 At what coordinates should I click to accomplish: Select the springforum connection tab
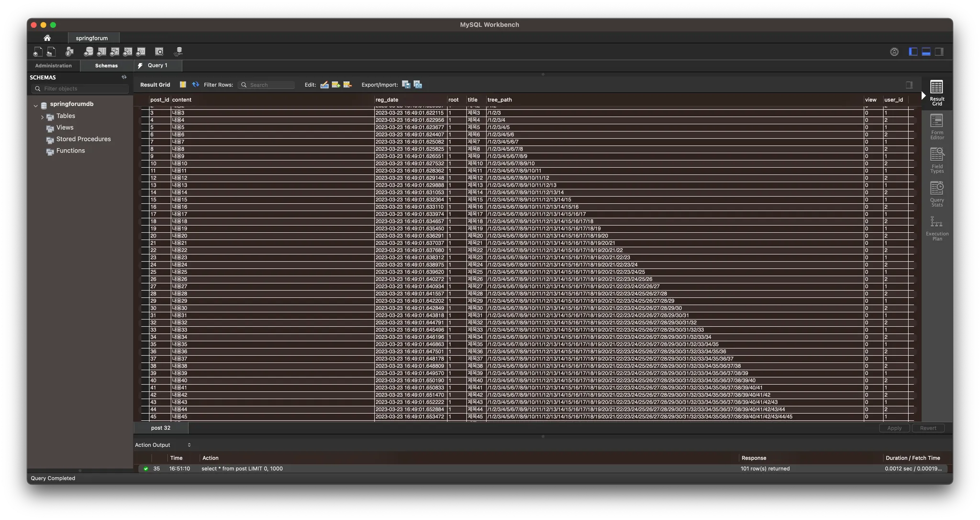tap(91, 38)
